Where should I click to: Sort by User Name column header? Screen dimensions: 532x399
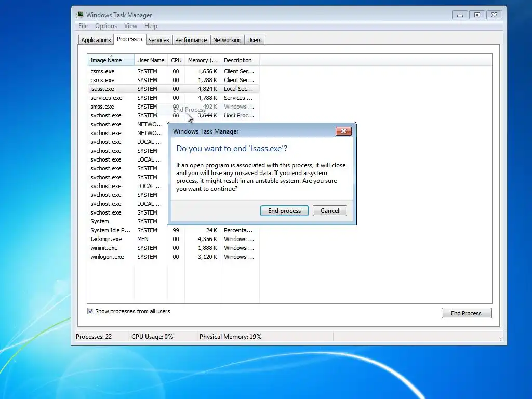pos(151,60)
